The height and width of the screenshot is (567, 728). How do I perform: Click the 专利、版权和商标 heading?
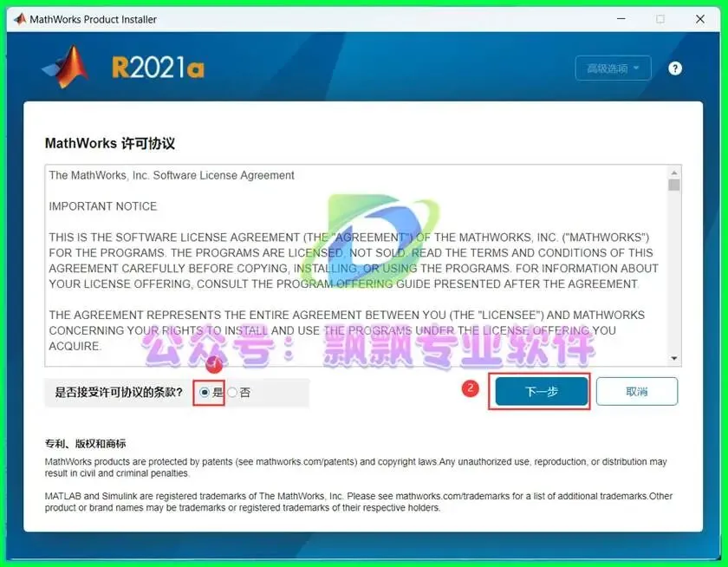[86, 444]
